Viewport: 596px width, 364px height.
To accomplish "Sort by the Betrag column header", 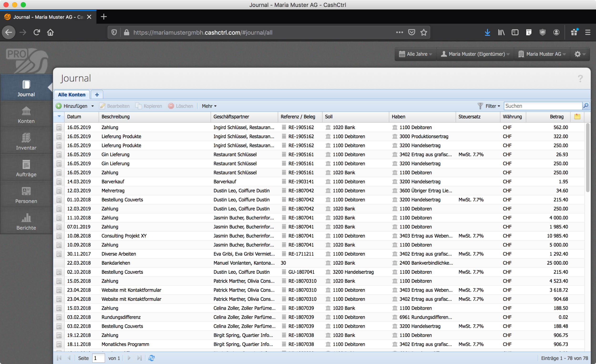I will (548, 116).
